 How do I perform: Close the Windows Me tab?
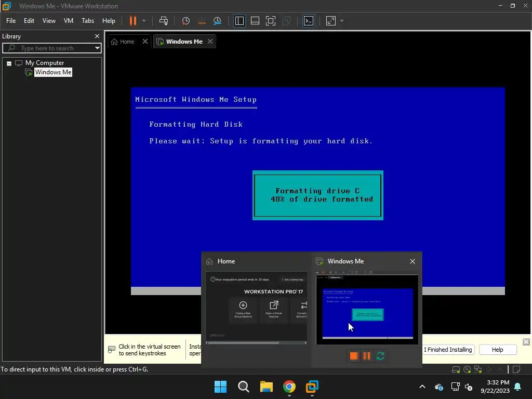point(210,42)
